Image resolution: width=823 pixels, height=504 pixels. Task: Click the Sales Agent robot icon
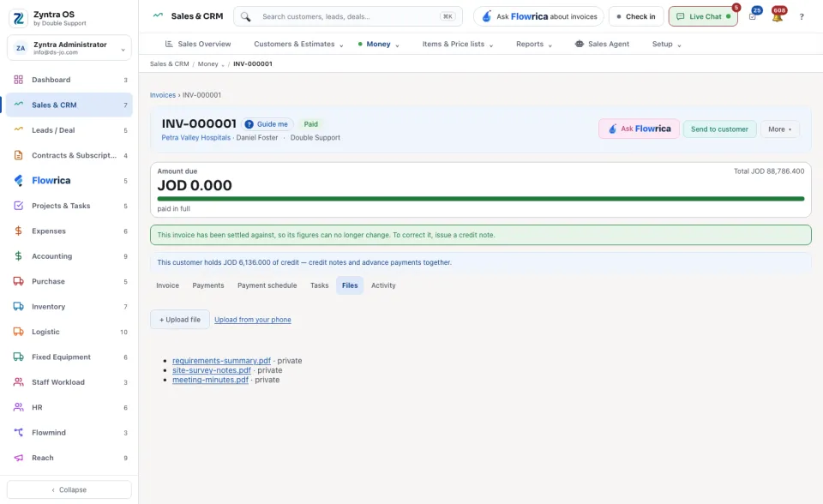tap(580, 44)
